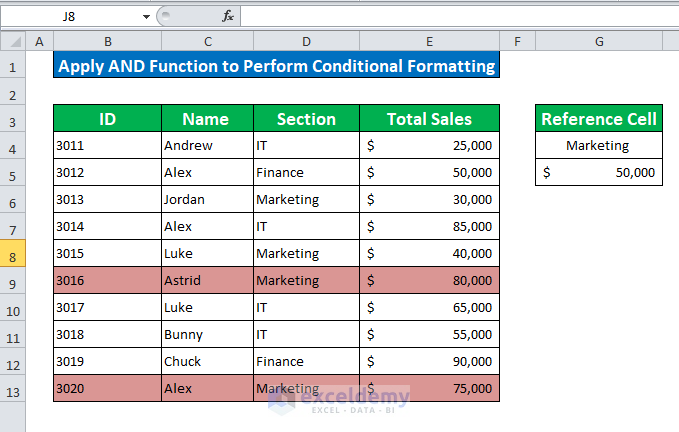Select row 13 header
This screenshot has height=432, width=679.
pos(13,388)
